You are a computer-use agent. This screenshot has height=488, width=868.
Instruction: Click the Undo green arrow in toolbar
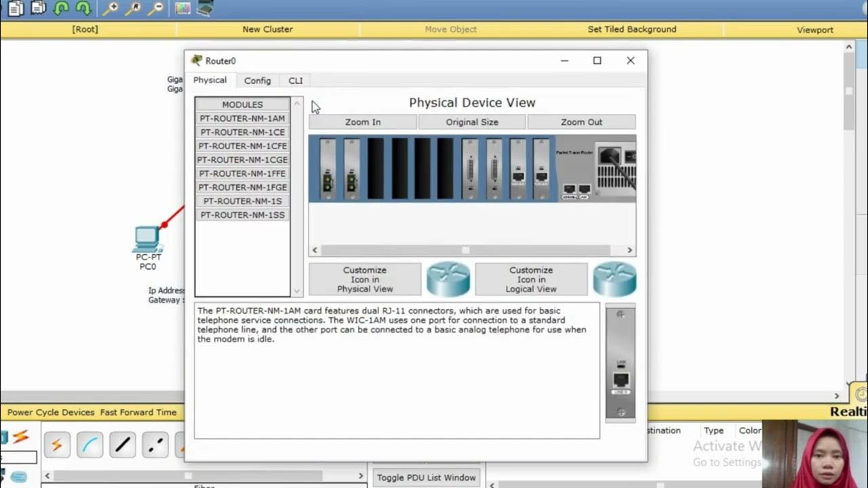tap(62, 8)
